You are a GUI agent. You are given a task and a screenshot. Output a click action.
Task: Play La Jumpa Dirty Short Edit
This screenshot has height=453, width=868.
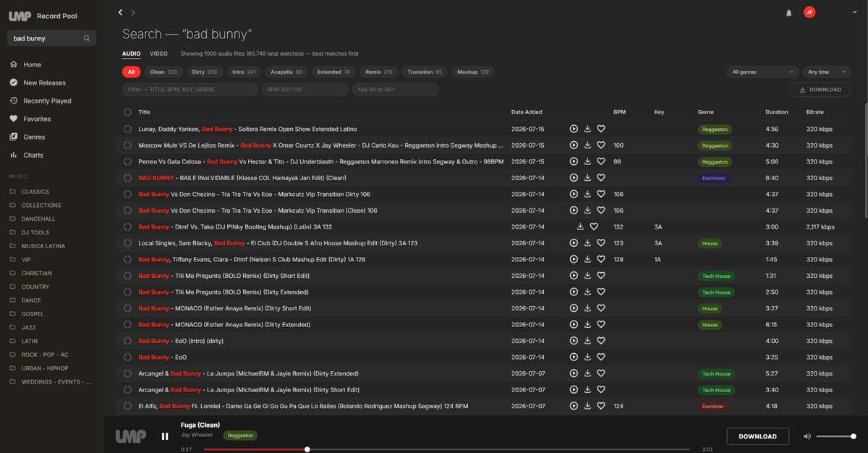(574, 389)
